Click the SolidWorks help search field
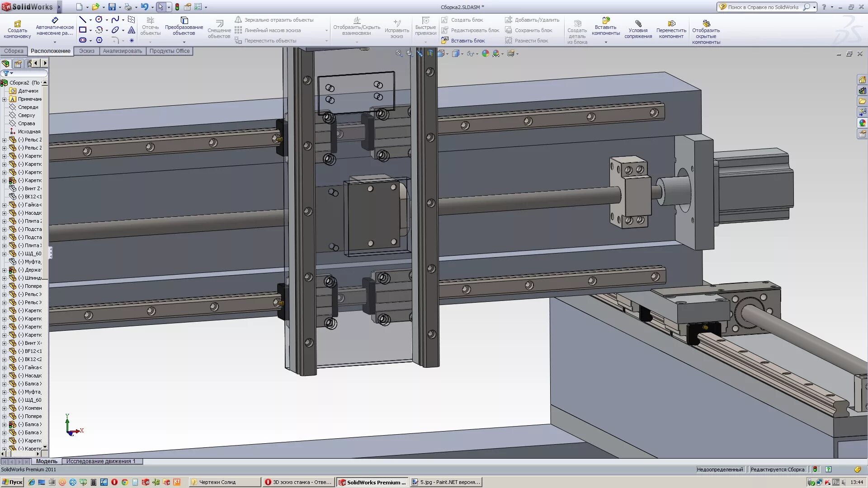Image resolution: width=868 pixels, height=488 pixels. (x=764, y=7)
